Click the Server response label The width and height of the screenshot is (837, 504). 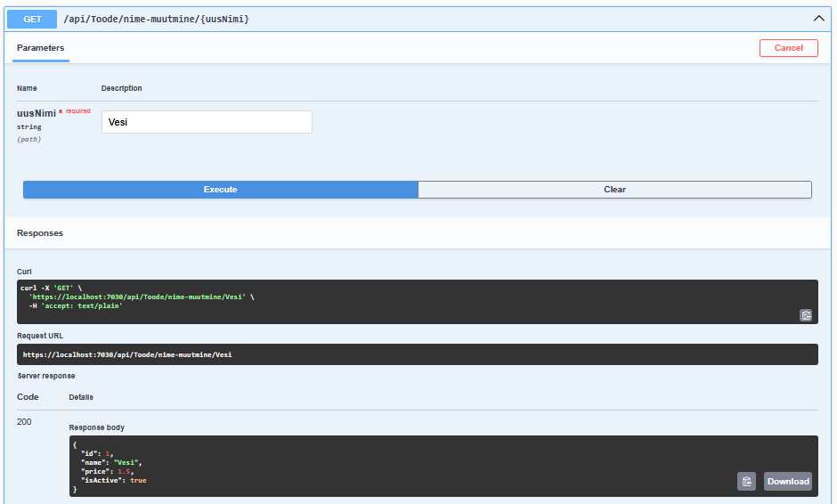(x=45, y=376)
